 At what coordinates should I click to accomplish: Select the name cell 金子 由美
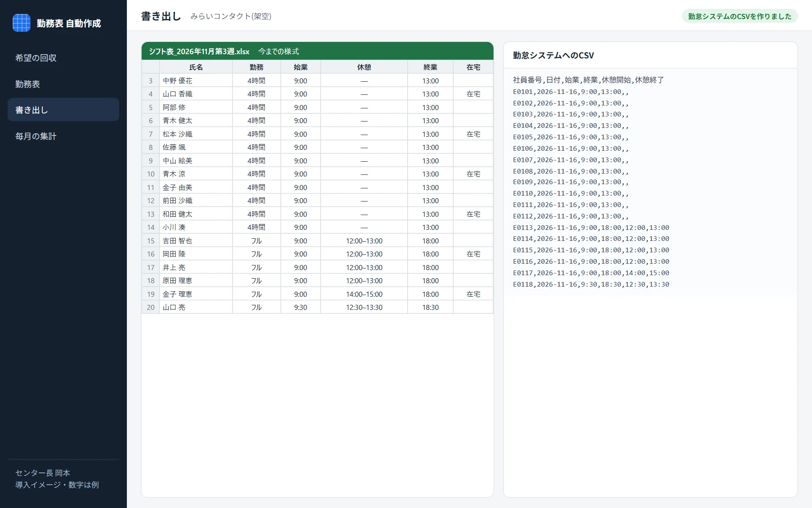coord(196,187)
